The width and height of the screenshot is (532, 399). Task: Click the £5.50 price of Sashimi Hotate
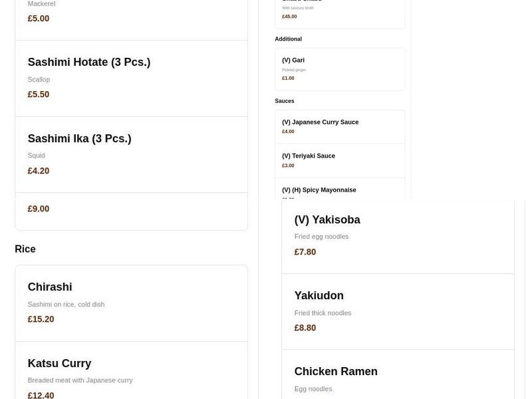pyautogui.click(x=39, y=94)
